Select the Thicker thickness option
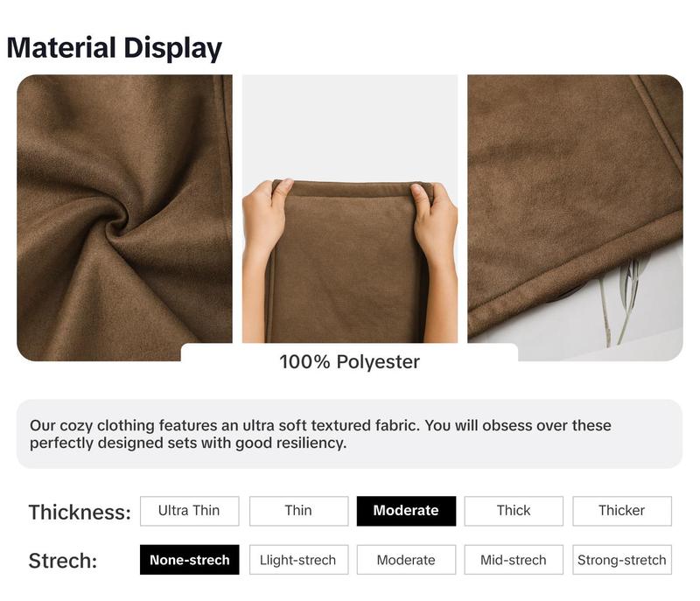The image size is (700, 601). [622, 511]
